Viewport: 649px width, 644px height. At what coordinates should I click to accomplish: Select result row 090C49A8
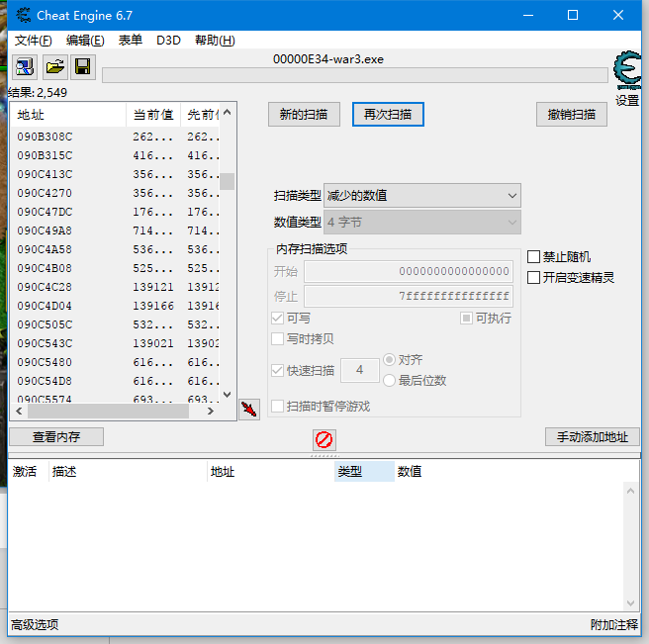click(115, 230)
